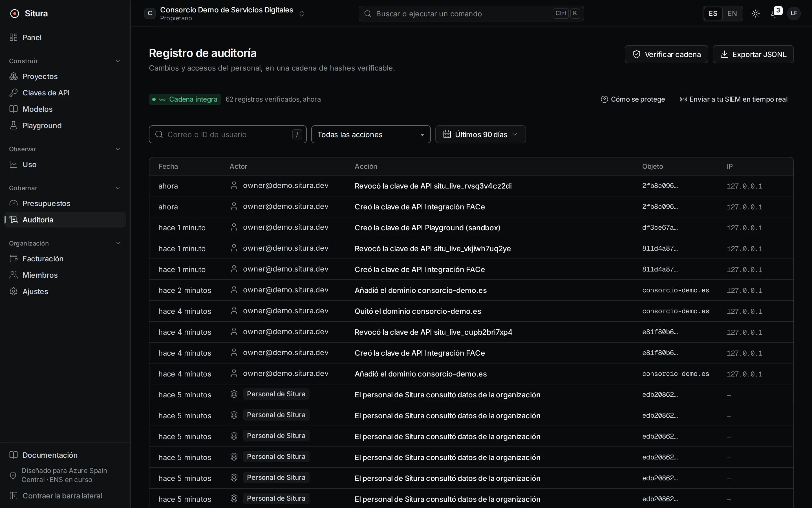Screen dimensions: 812x508
Task: Click the Modelos book icon
Action: (14, 109)
